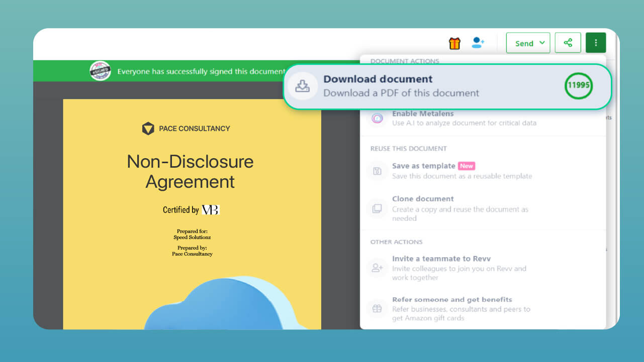This screenshot has width=644, height=362.
Task: Expand the Send dropdown arrow
Action: click(x=542, y=43)
